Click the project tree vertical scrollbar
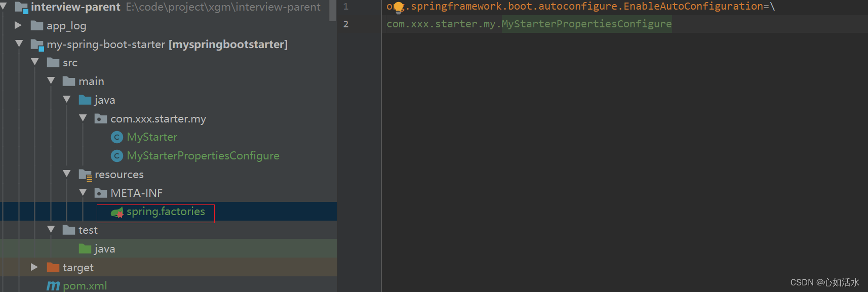This screenshot has width=868, height=292. [x=333, y=11]
